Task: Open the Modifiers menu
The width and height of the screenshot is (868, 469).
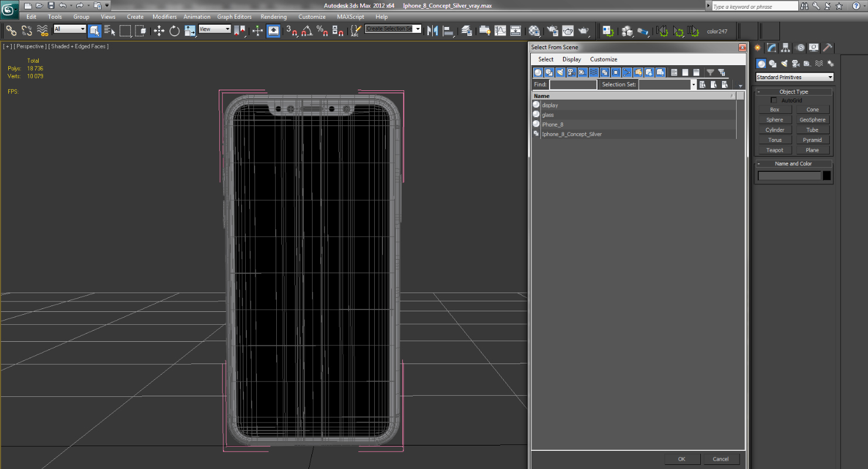Action: [x=164, y=17]
